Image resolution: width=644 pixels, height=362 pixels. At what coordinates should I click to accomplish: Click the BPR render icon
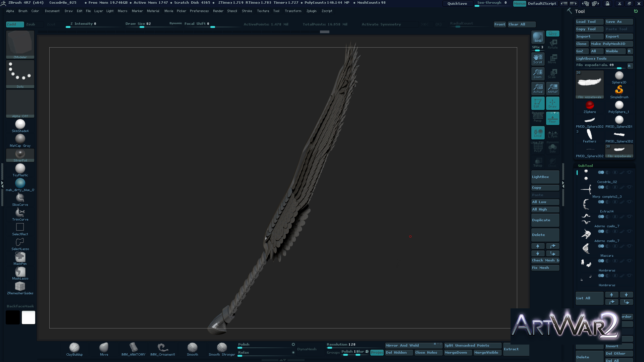pyautogui.click(x=538, y=37)
